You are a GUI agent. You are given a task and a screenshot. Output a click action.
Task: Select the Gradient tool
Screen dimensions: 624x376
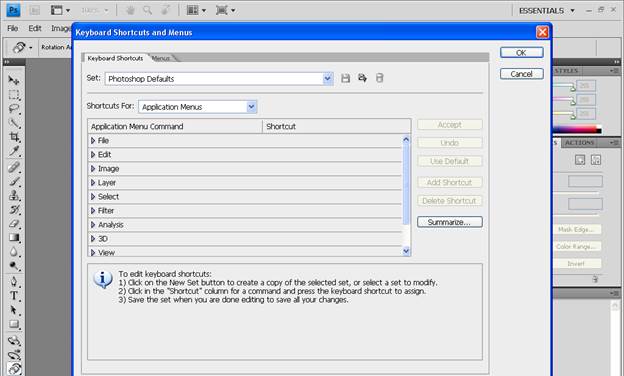point(14,238)
